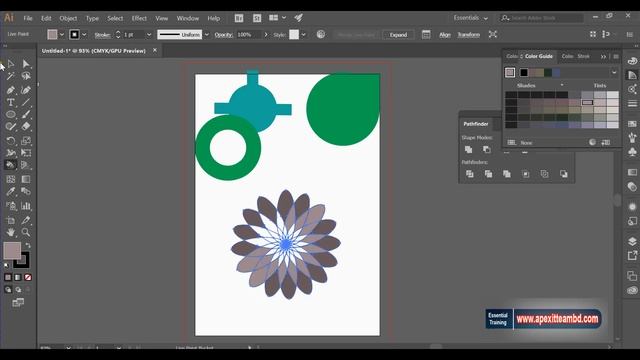Open graphic Style dropdown
The width and height of the screenshot is (640, 360).
303,35
